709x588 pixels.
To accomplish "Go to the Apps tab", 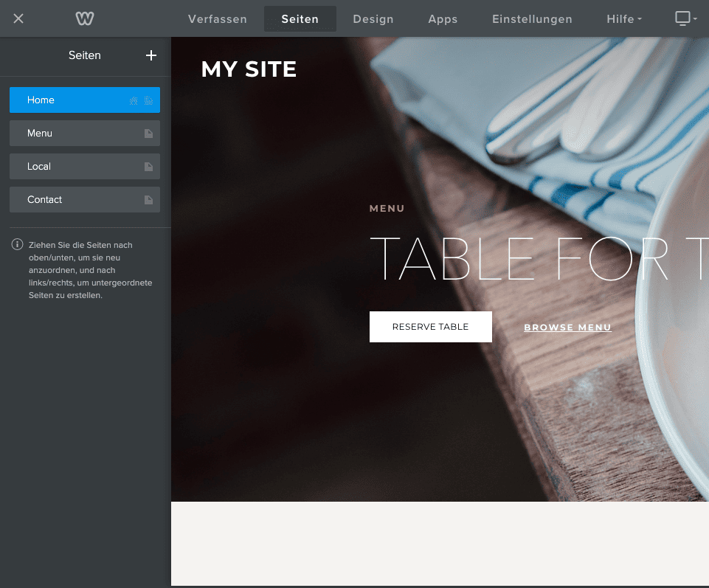I will click(x=443, y=19).
